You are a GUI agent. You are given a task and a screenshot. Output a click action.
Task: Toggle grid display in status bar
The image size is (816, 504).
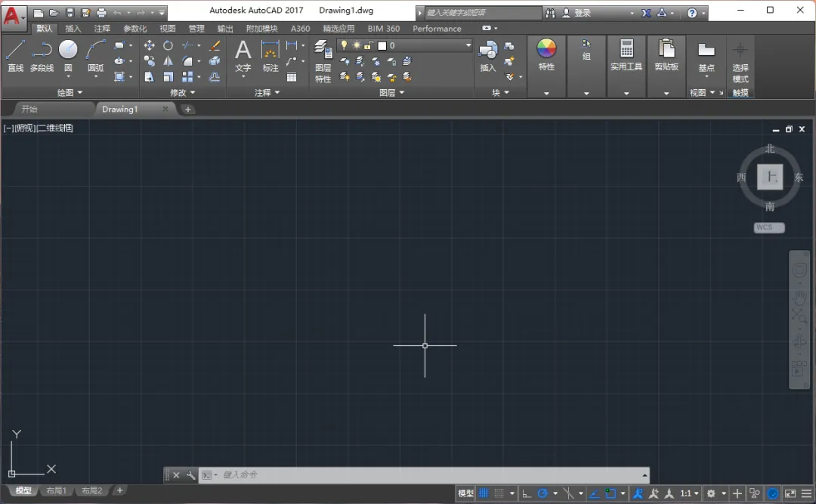(x=484, y=493)
